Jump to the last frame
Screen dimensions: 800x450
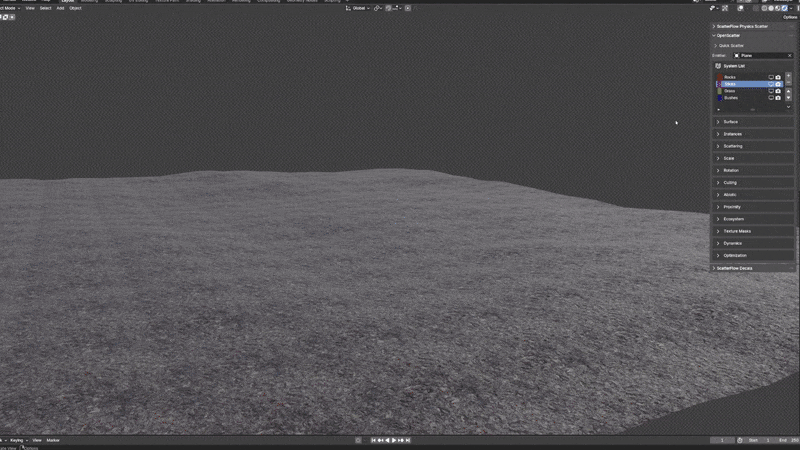pos(408,440)
